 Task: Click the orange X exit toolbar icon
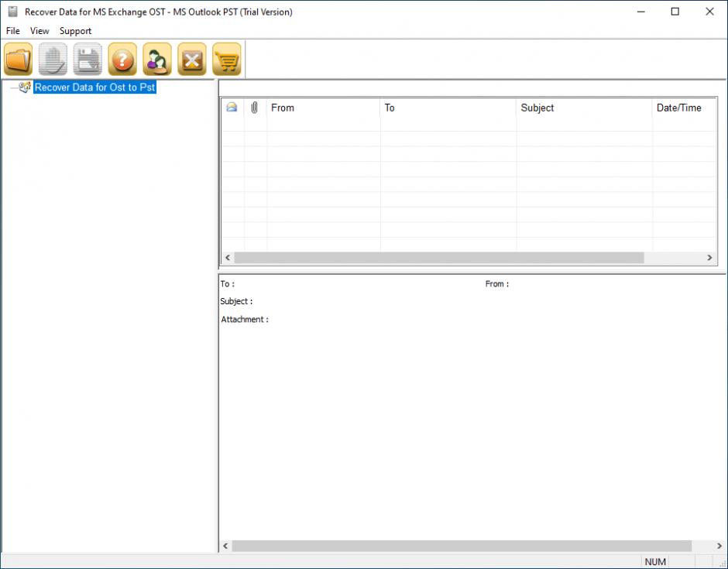192,59
